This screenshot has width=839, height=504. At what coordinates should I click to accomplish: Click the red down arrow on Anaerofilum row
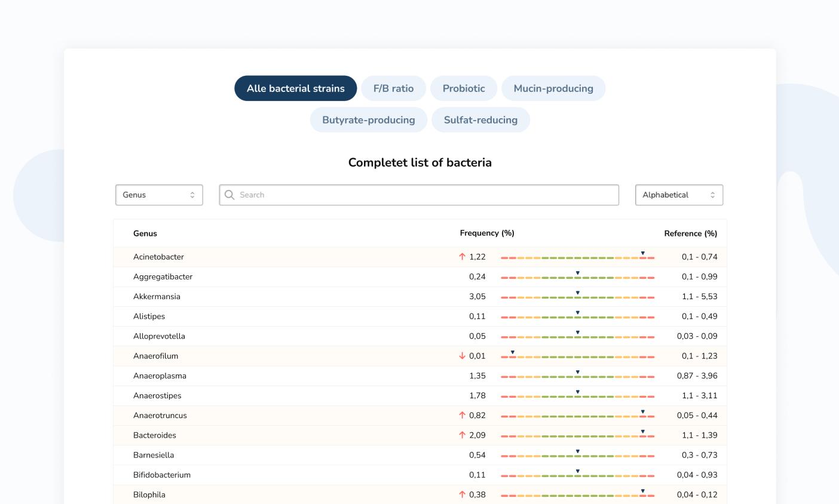click(462, 356)
